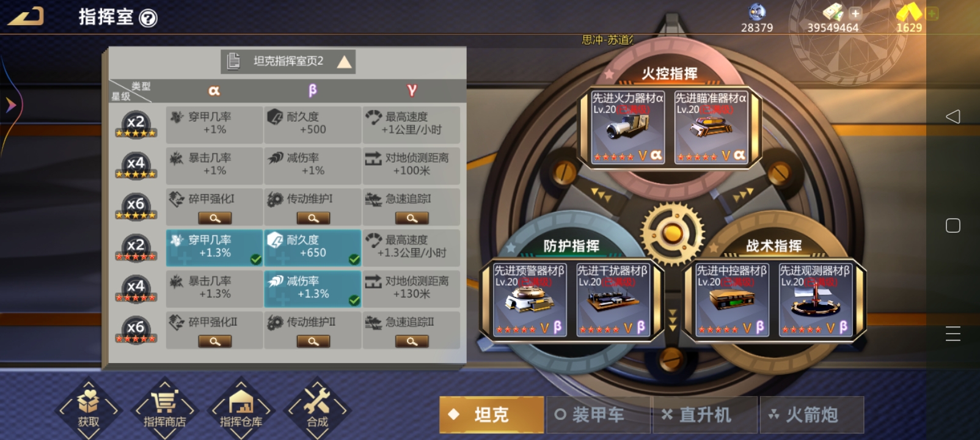Switch to the 直升机 tab

(x=705, y=415)
